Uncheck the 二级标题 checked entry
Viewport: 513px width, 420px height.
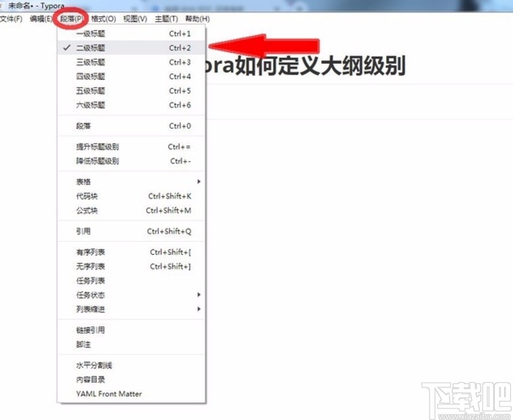point(131,47)
